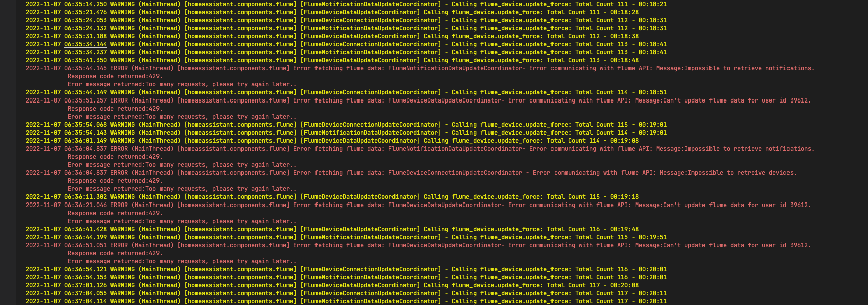The image size is (868, 305).
Task: Click the 06:35:51.257 ERROR timestamp
Action: point(86,100)
